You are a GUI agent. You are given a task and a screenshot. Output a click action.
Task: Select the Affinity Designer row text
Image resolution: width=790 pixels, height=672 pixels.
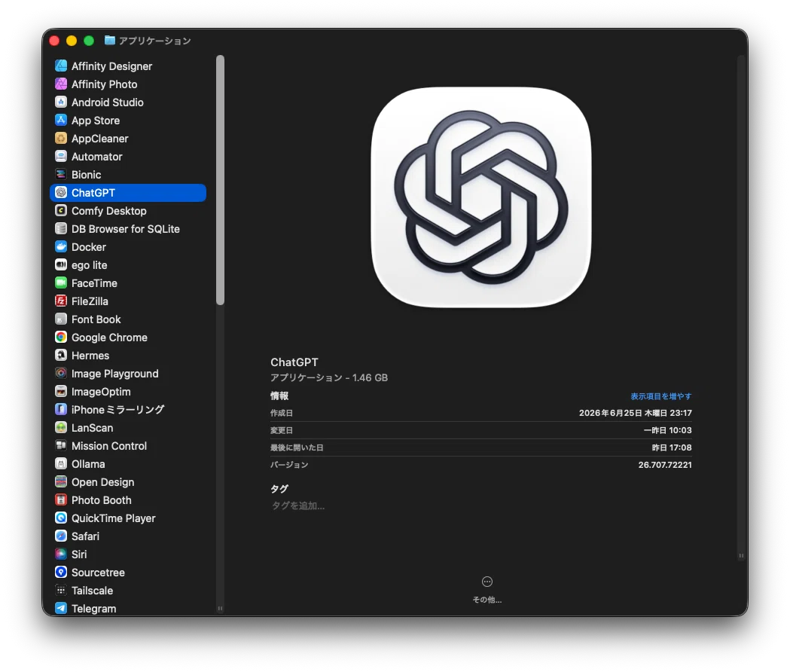pos(112,66)
